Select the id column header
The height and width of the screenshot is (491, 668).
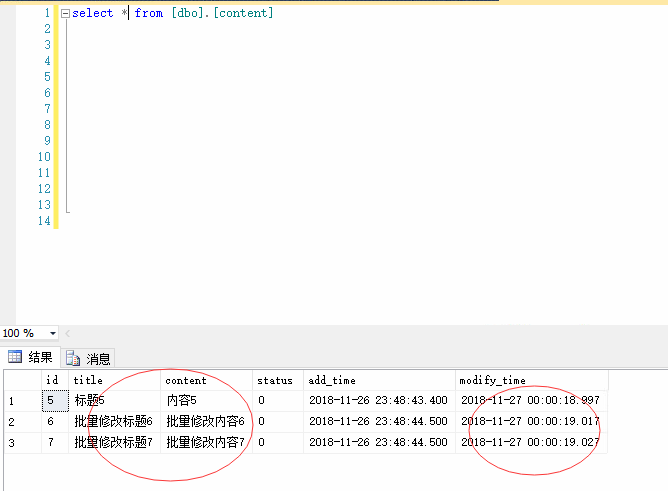point(55,380)
